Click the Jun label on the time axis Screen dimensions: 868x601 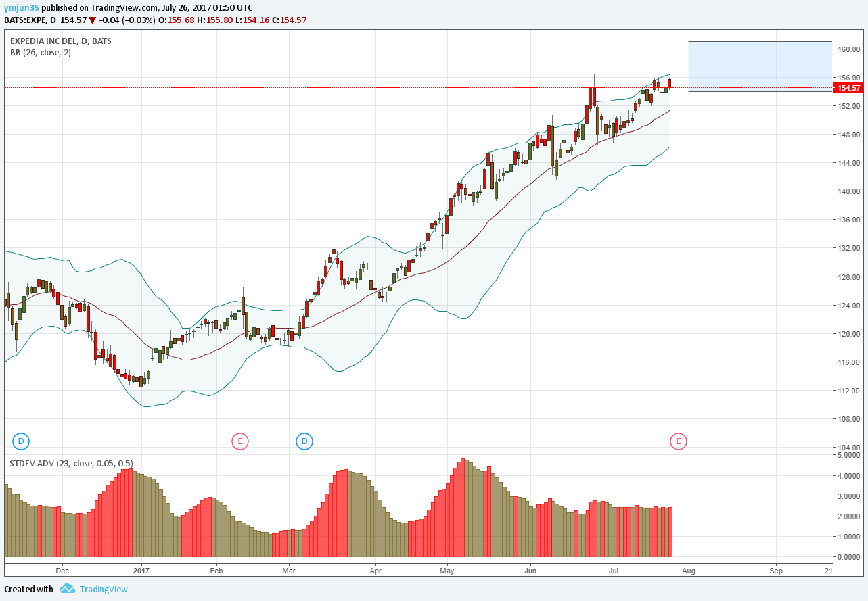tap(530, 570)
